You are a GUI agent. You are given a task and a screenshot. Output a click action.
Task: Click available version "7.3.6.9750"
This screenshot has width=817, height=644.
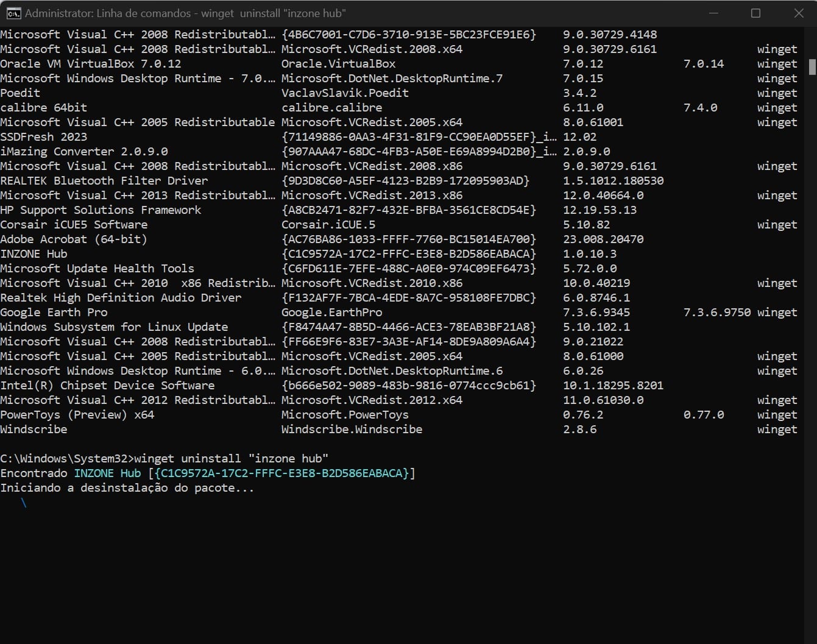click(x=717, y=312)
